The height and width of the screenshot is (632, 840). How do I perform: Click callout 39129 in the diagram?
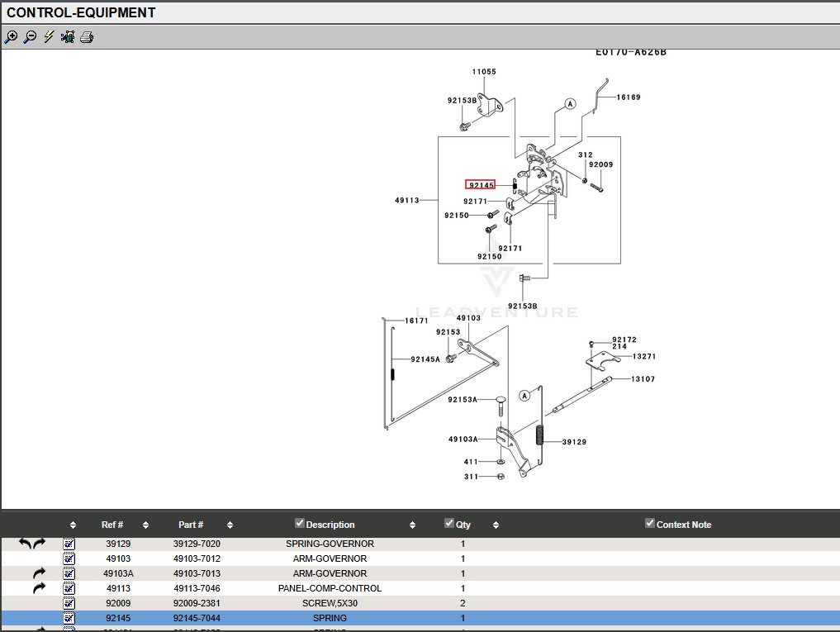tap(574, 442)
